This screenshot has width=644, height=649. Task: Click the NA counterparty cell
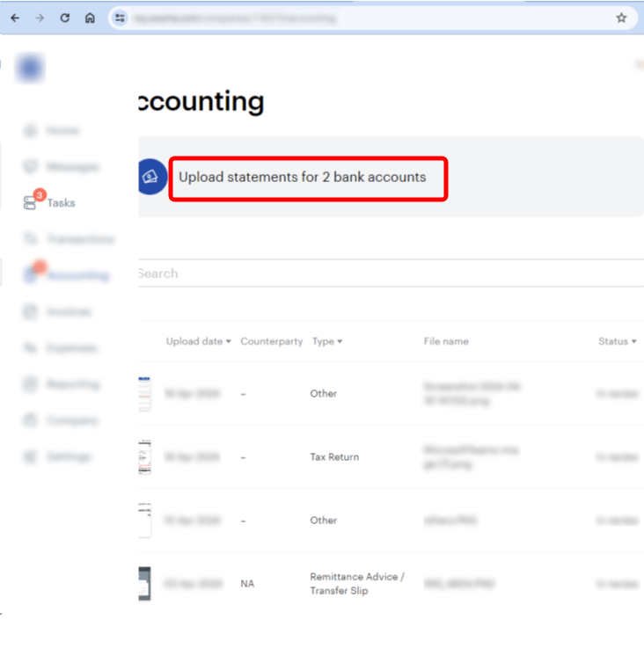click(247, 584)
